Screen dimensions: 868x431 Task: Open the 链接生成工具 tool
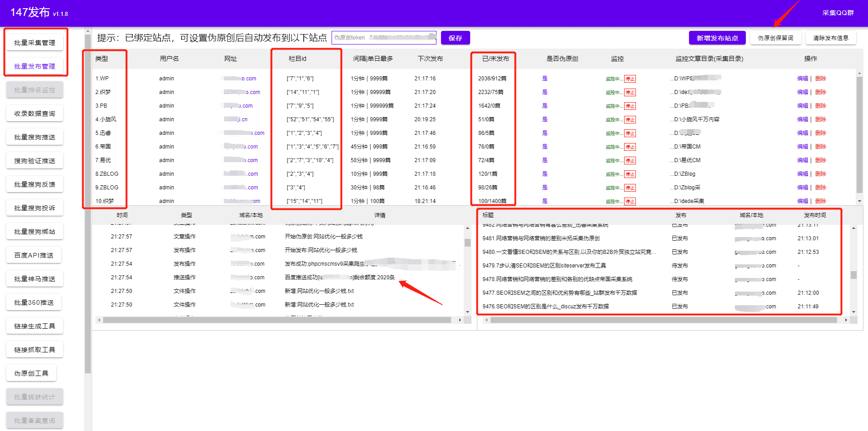pyautogui.click(x=35, y=326)
